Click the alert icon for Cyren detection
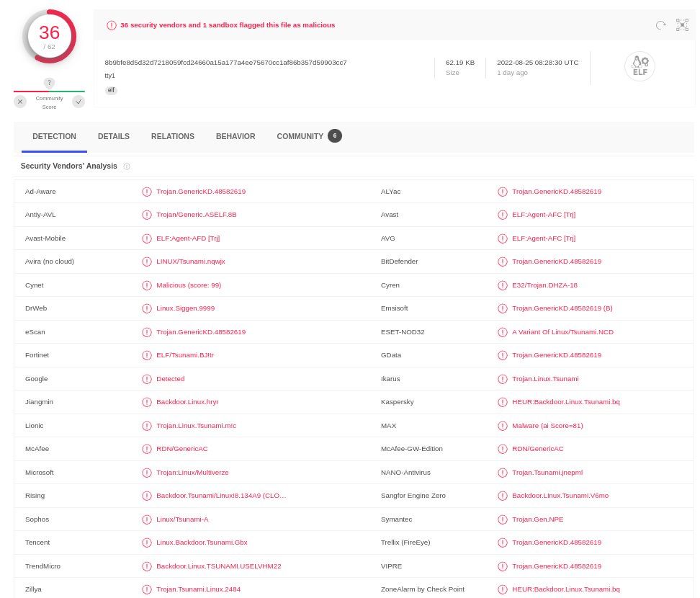 (x=503, y=285)
